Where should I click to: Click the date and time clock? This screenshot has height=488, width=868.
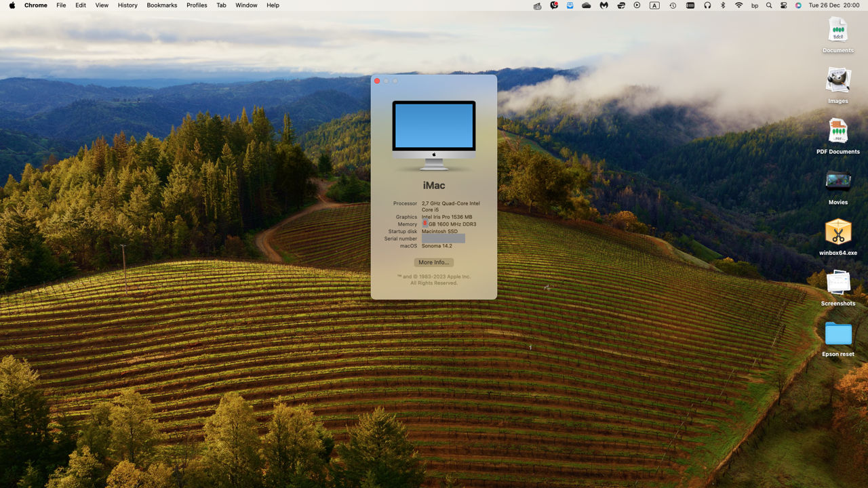click(x=834, y=5)
